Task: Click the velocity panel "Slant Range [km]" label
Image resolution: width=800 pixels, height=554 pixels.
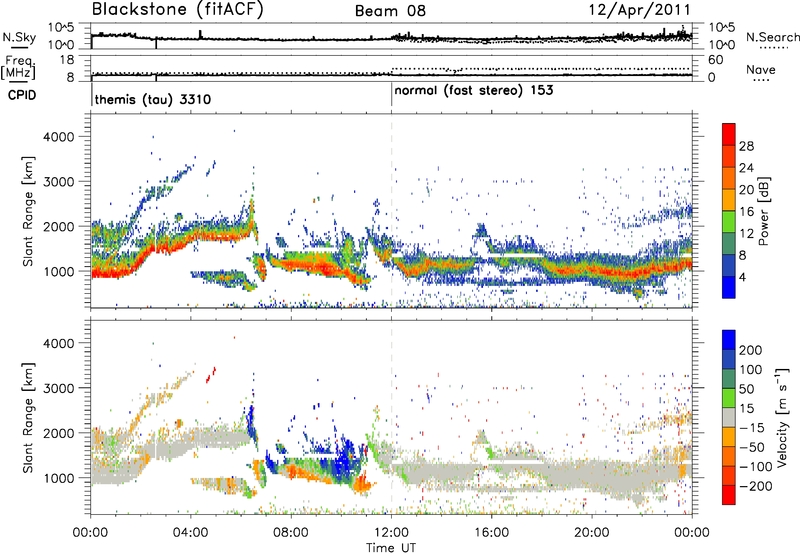Action: pyautogui.click(x=28, y=417)
